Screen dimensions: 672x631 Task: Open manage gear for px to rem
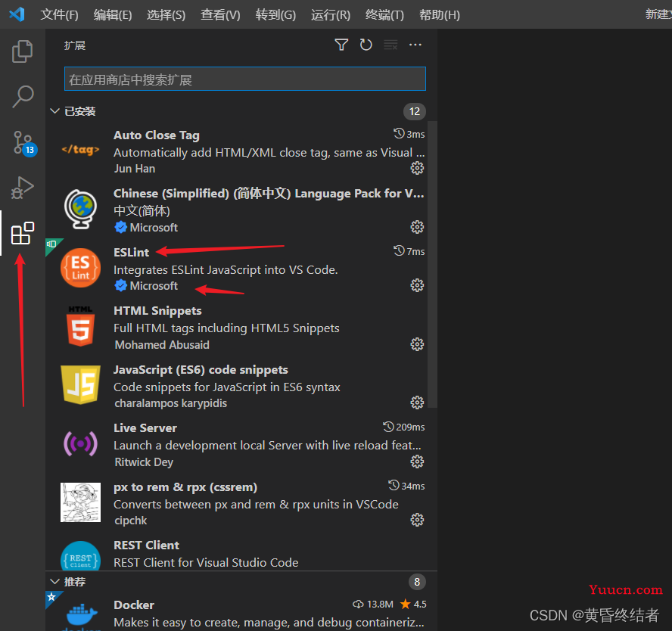(x=417, y=520)
